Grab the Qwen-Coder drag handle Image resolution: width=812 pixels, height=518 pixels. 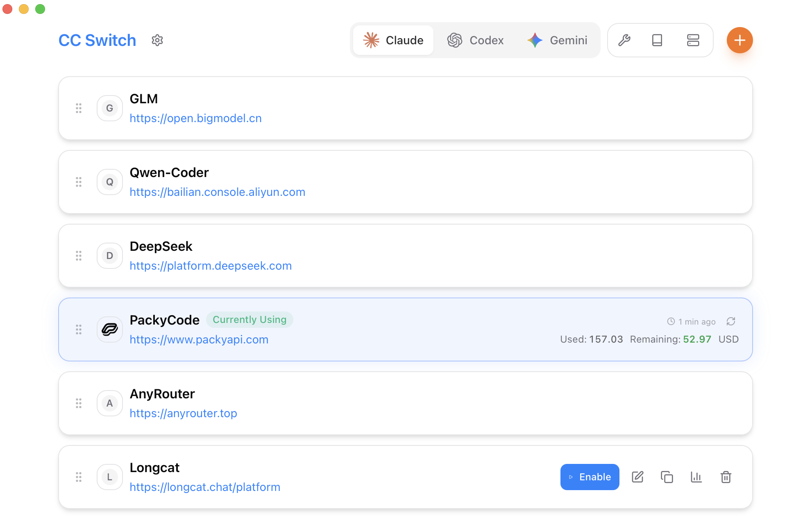pyautogui.click(x=79, y=182)
